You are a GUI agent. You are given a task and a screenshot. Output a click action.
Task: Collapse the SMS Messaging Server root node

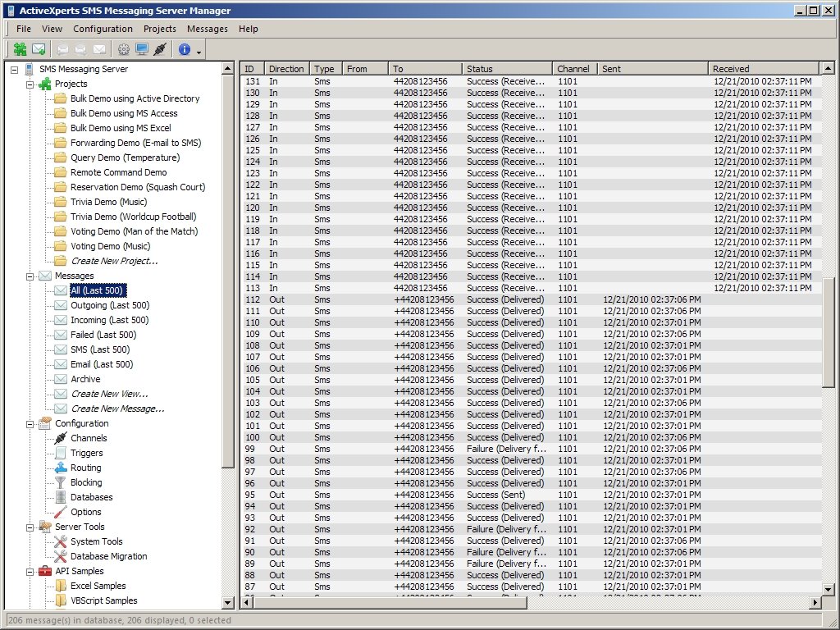pos(15,70)
